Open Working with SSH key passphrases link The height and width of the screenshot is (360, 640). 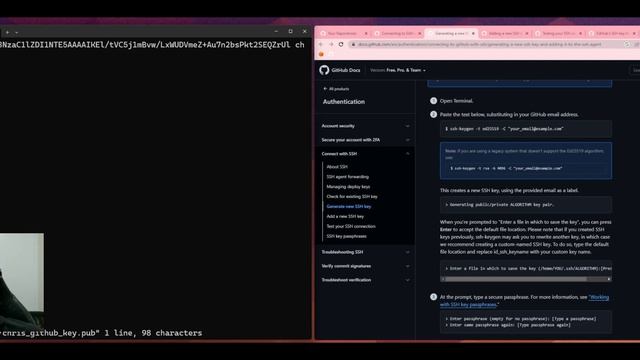524,301
